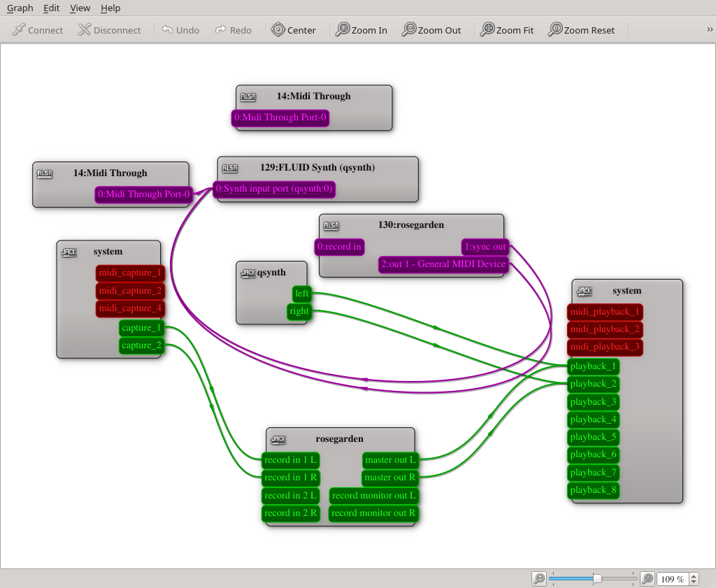
Task: Select 2:out 1 - General MIDI Device port
Action: pyautogui.click(x=443, y=264)
